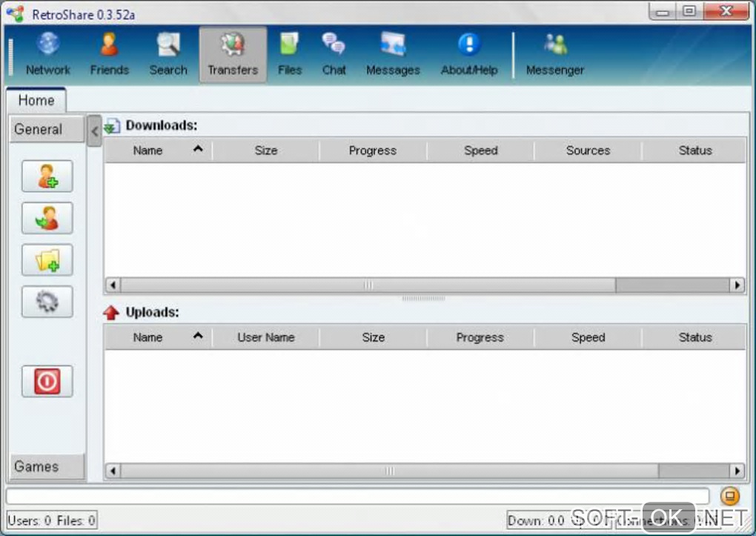The image size is (756, 536).
Task: Select the Home tab
Action: [x=36, y=100]
